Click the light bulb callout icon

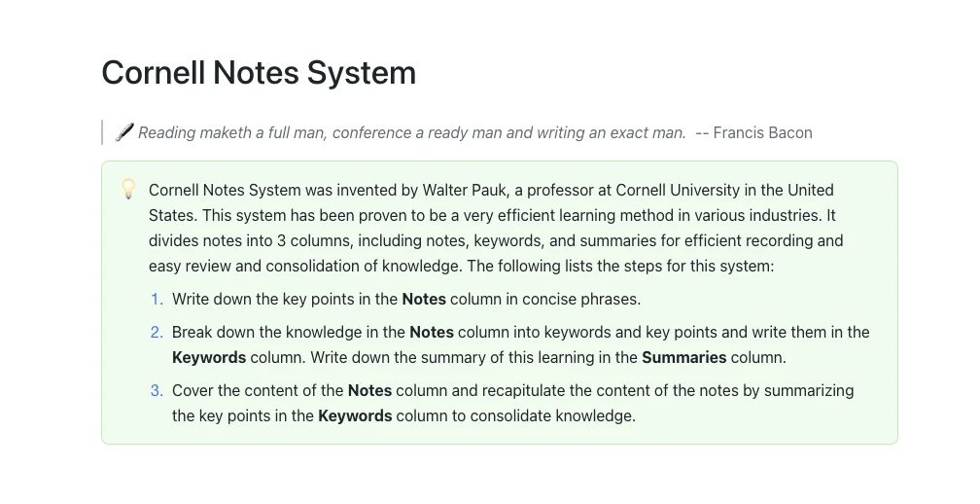[128, 189]
